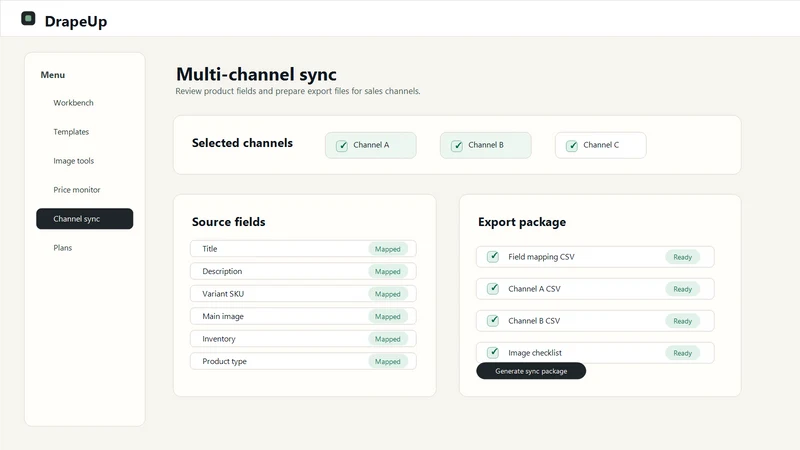Select the Title source field row

303,248
